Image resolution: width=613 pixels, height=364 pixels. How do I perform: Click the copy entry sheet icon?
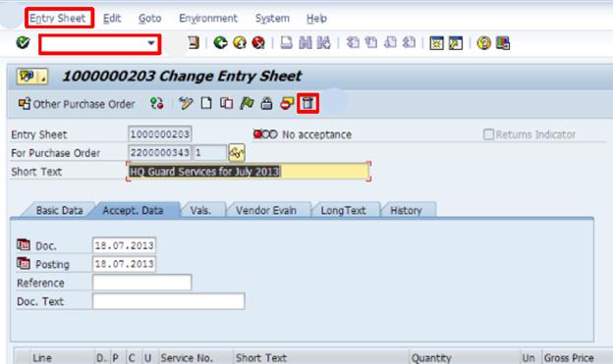[x=226, y=103]
